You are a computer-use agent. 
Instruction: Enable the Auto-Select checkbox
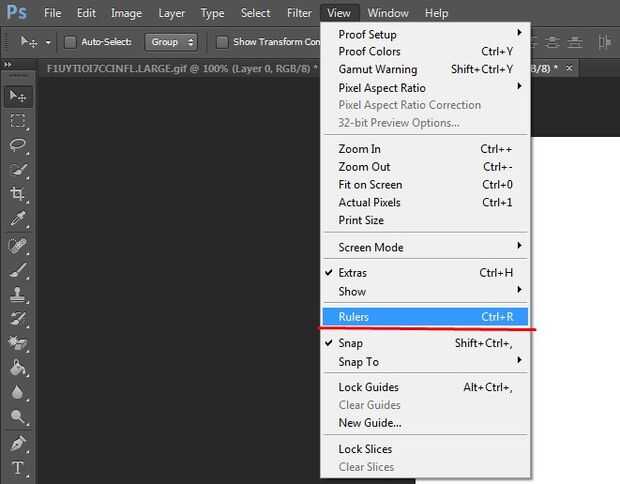coord(70,42)
